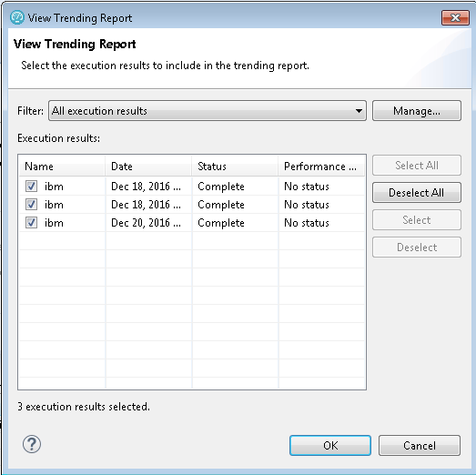Click the Deselect All button
Screen dimensions: 476x475
tap(417, 192)
